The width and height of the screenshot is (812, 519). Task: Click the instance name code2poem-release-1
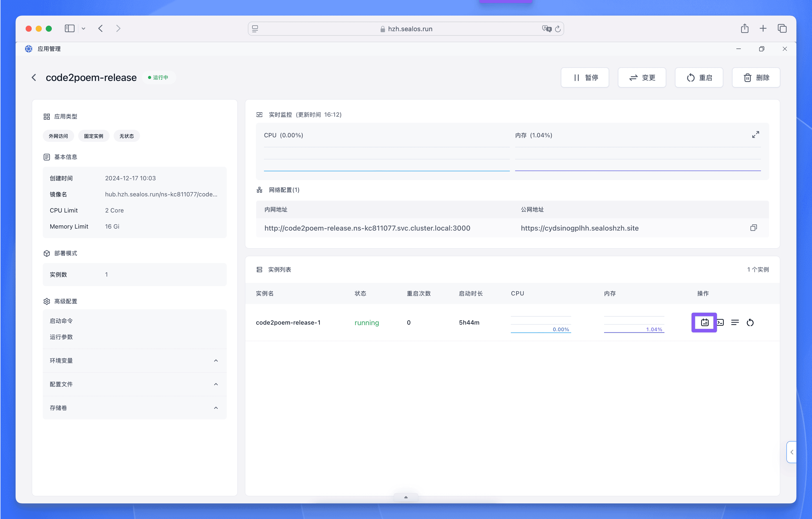(288, 322)
